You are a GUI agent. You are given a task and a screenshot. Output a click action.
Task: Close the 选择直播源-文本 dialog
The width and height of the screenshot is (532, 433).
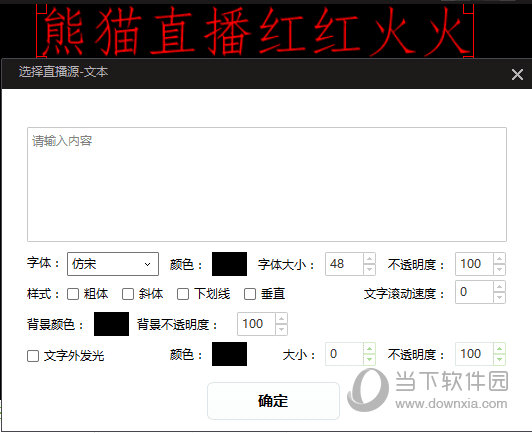pyautogui.click(x=517, y=74)
